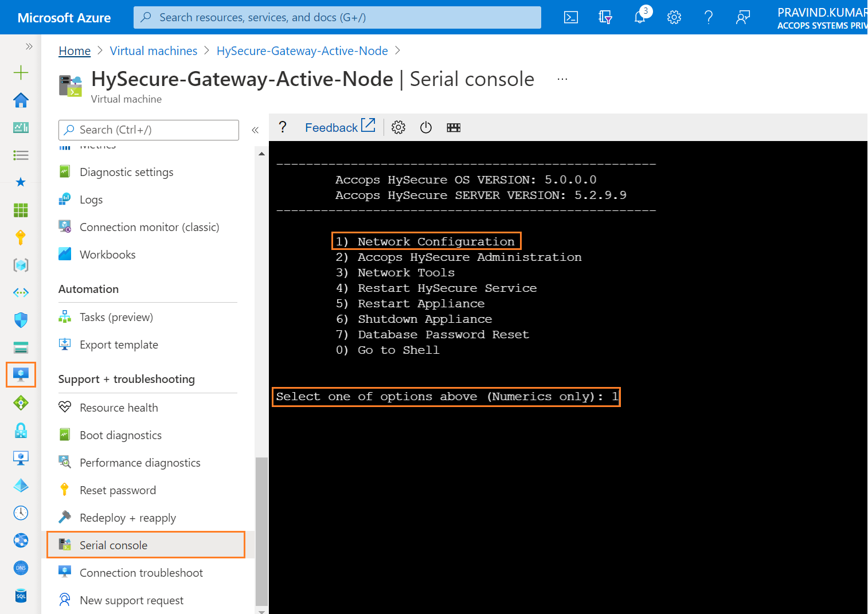Screen dimensions: 868x614
Task: Expand the left portal sidebar
Action: (x=29, y=46)
